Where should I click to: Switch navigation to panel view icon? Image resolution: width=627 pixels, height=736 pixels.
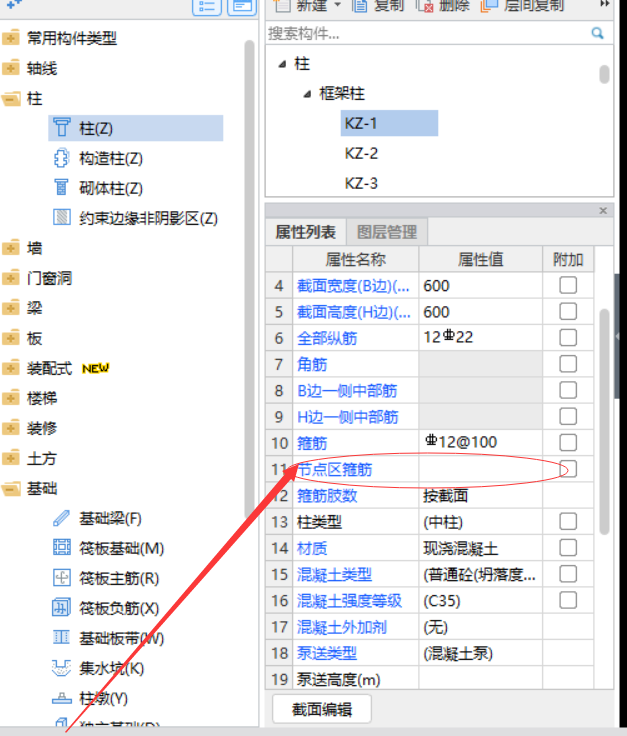[242, 7]
